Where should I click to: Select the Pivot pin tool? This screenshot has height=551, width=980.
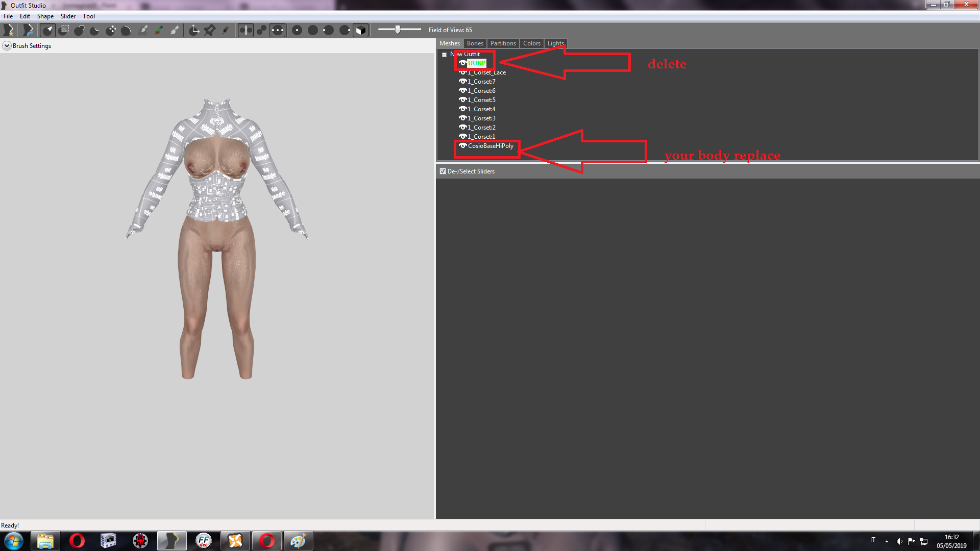click(x=209, y=30)
